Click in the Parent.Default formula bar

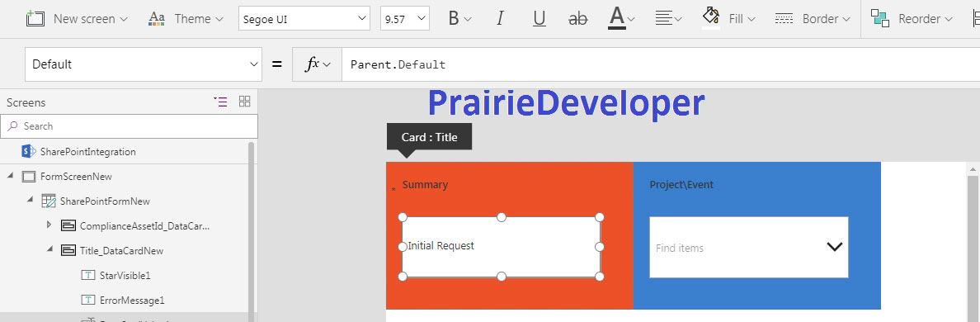tap(661, 64)
